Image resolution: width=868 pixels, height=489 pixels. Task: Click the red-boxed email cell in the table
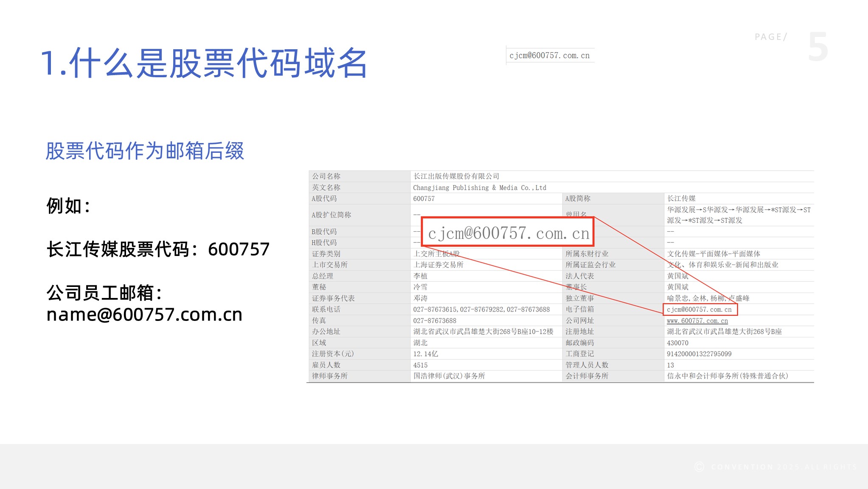pyautogui.click(x=700, y=309)
